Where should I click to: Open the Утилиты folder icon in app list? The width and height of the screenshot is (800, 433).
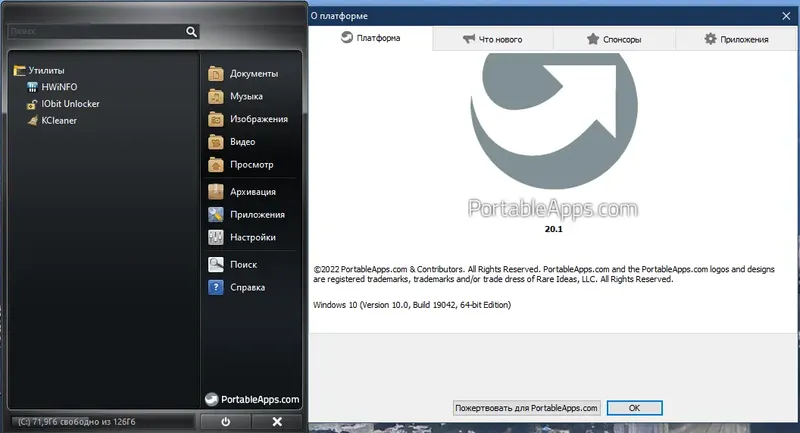(20, 70)
